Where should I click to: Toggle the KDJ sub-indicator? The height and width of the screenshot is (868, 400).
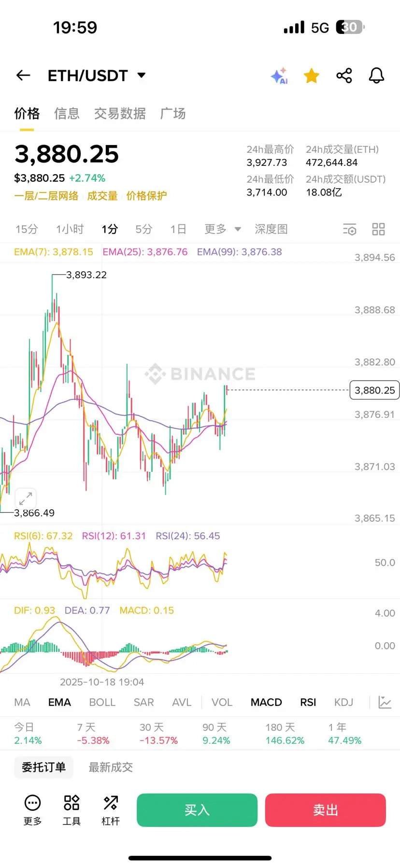[x=344, y=703]
